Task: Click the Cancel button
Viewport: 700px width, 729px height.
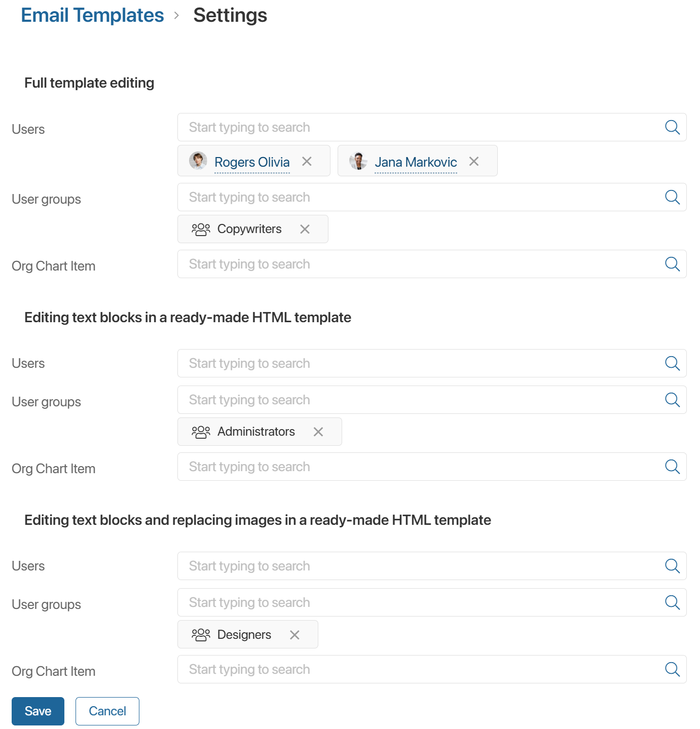Action: [107, 711]
